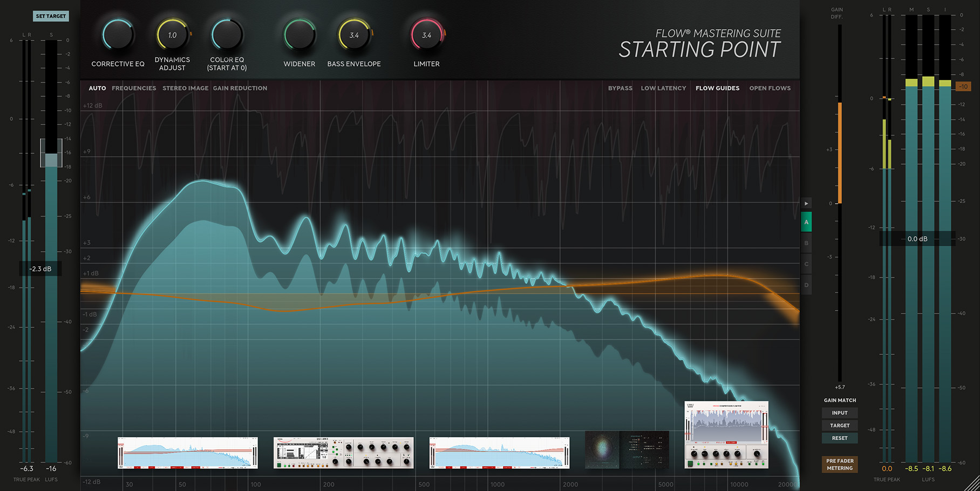Click the Gain Diff orange slider
Viewport: 980px width, 491px height.
coord(840,153)
